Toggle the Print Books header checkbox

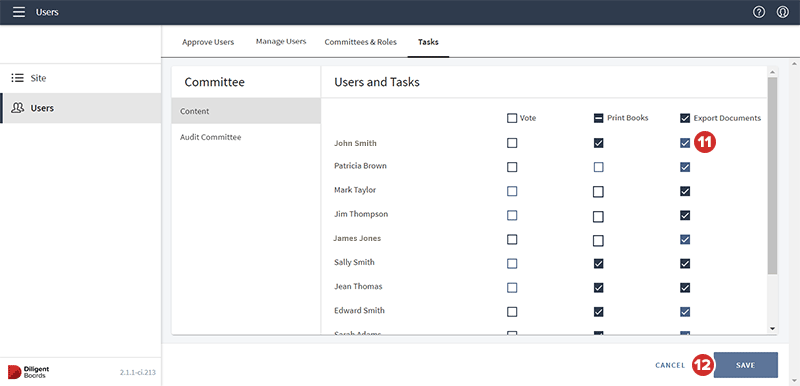598,118
